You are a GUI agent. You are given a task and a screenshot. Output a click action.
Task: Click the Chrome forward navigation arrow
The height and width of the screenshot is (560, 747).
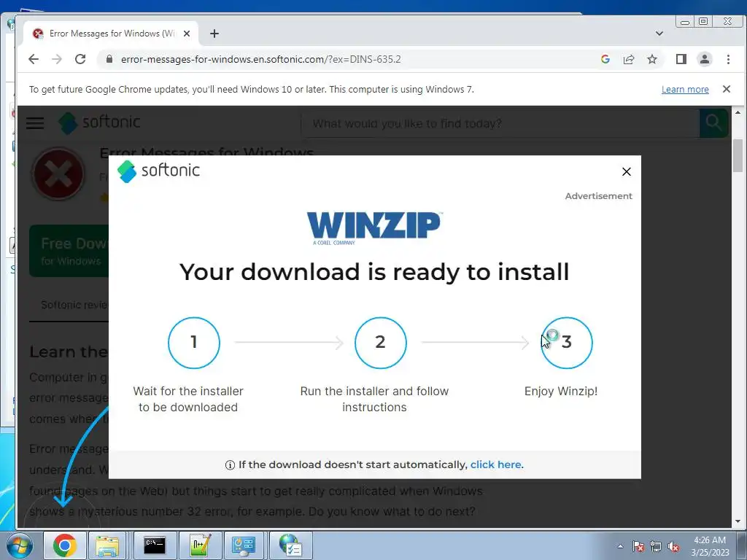pyautogui.click(x=57, y=59)
